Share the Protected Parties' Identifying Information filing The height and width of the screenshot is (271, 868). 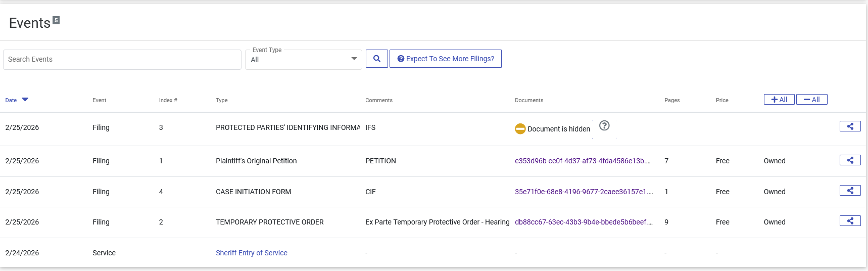point(850,126)
